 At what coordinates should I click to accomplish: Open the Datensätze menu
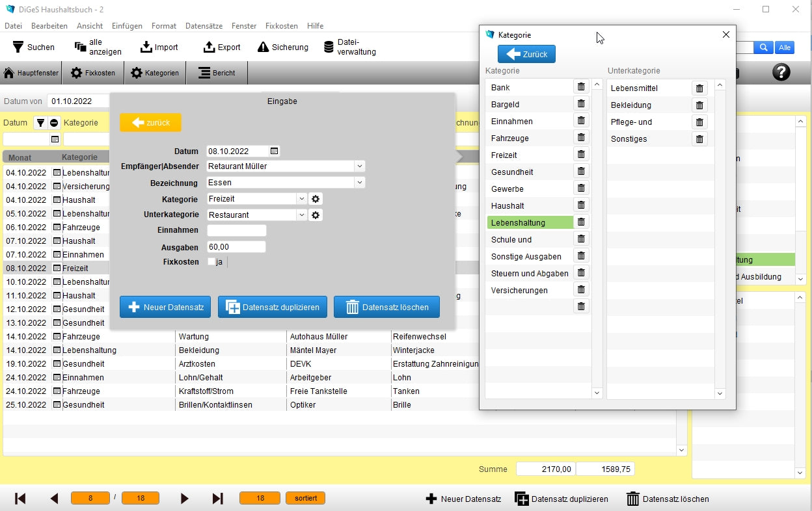pyautogui.click(x=204, y=26)
